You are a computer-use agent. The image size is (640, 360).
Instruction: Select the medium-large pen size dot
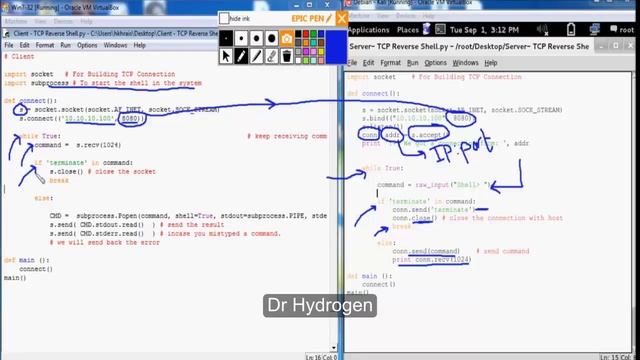256,38
